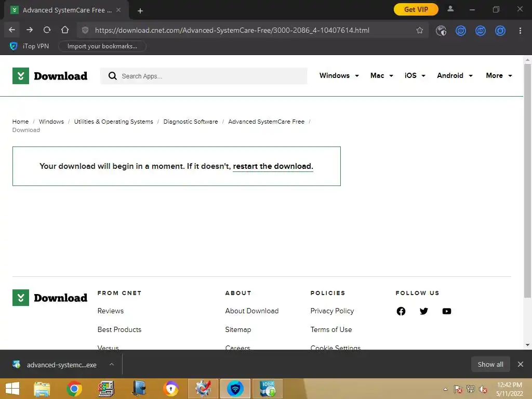The height and width of the screenshot is (399, 532).
Task: Click the muted volume tray icon
Action: (483, 389)
